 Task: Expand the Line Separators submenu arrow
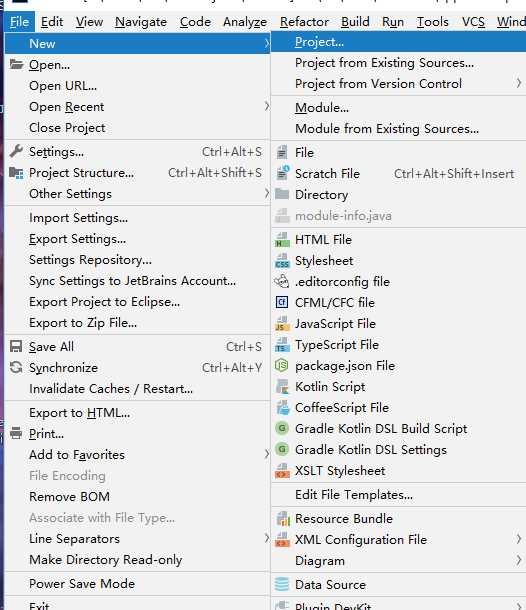(x=267, y=538)
